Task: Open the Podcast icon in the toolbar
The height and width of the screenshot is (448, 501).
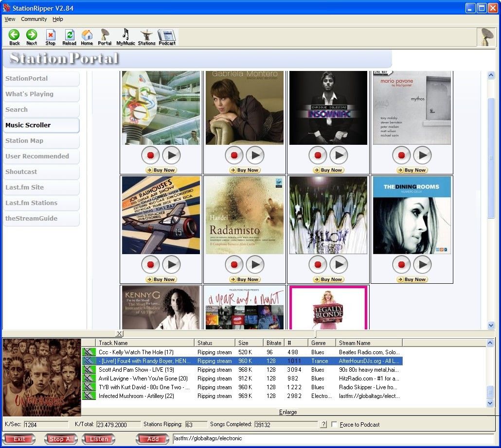Action: click(167, 34)
